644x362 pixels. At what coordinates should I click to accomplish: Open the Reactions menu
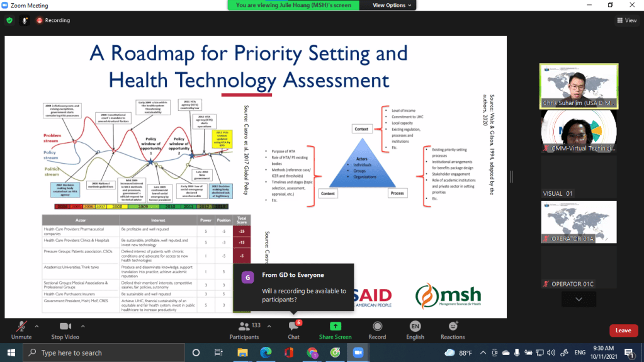point(453,330)
